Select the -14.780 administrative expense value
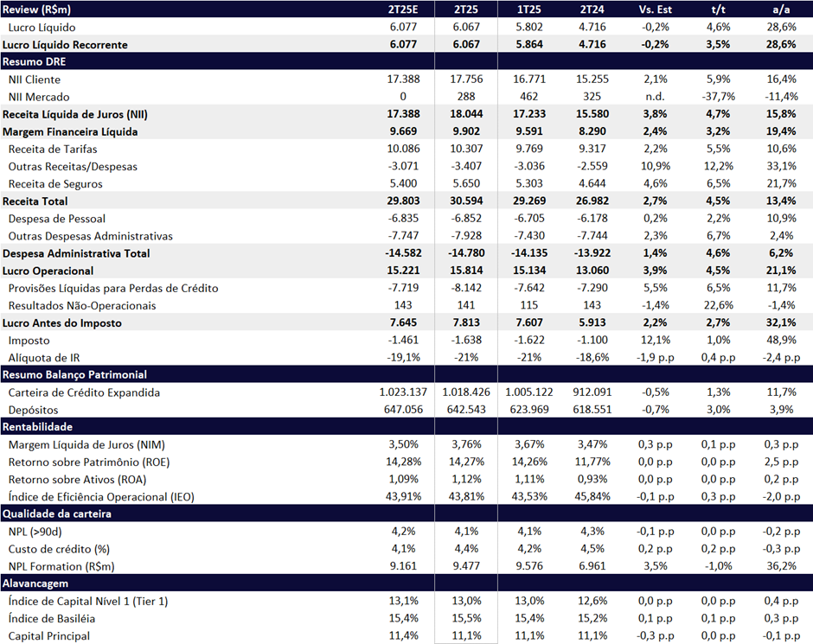Viewport: 813px width, 644px height. coord(466,253)
